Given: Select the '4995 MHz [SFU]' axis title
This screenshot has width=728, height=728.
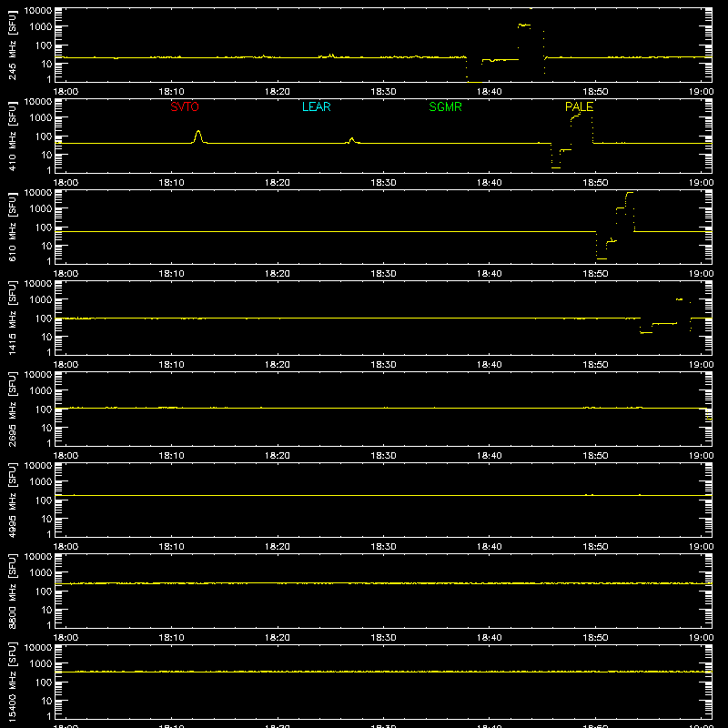Looking at the screenshot, I should [12, 500].
